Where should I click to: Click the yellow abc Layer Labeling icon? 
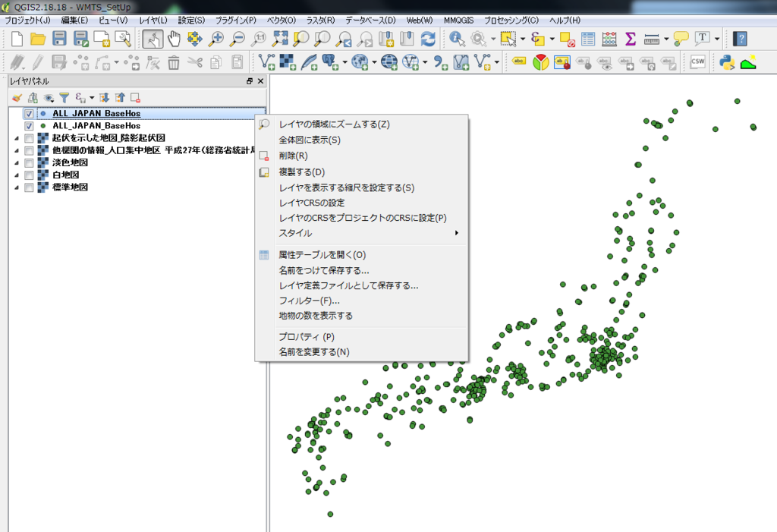point(519,62)
